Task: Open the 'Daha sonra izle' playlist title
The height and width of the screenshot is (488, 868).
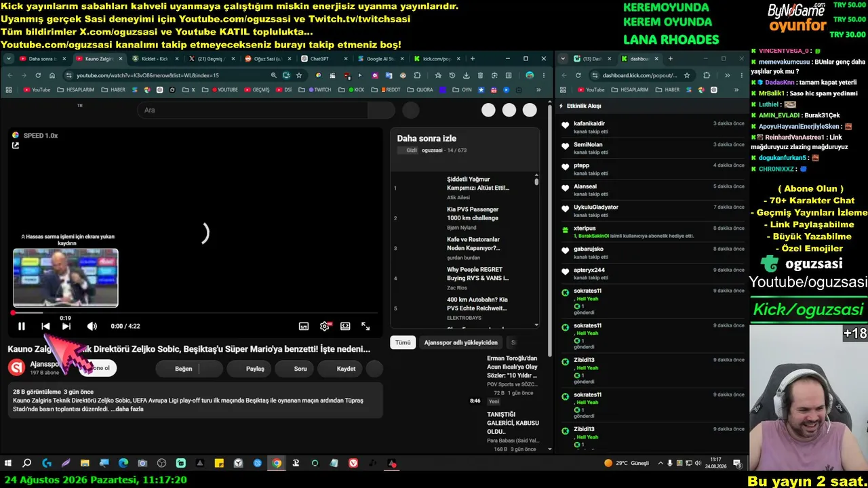Action: click(427, 138)
